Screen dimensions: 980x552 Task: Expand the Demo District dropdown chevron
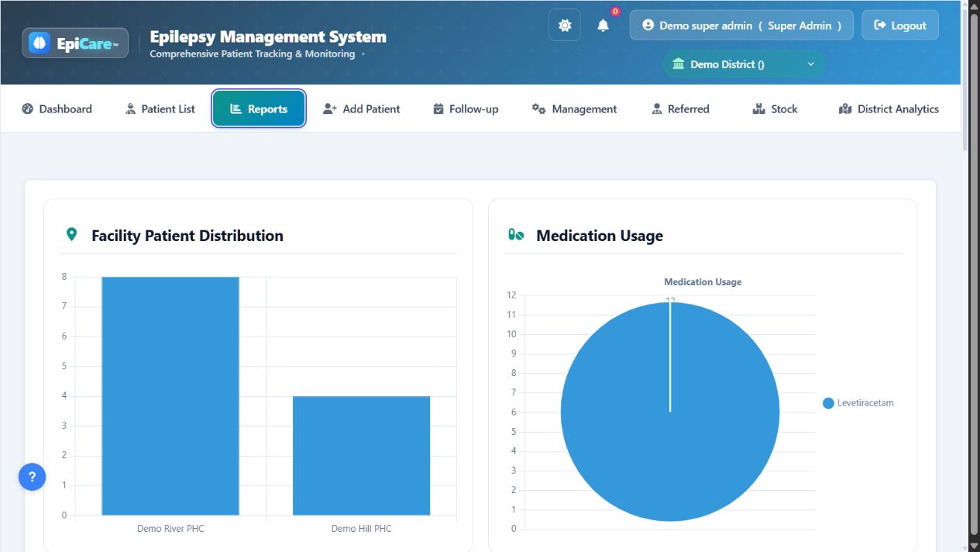click(811, 64)
